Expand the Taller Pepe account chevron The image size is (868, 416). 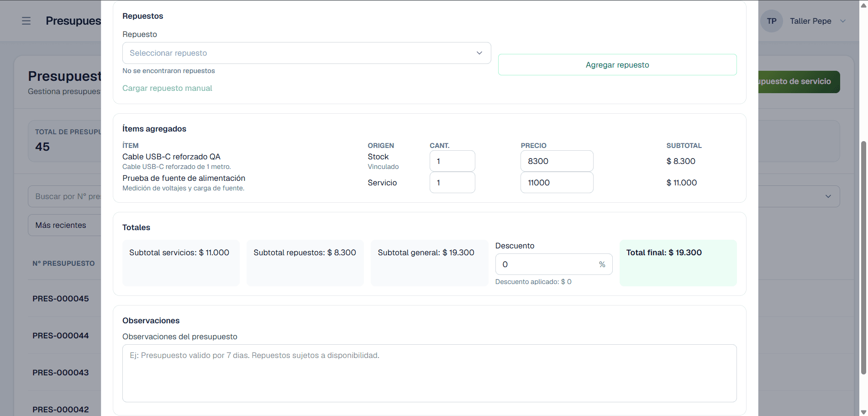pos(843,21)
